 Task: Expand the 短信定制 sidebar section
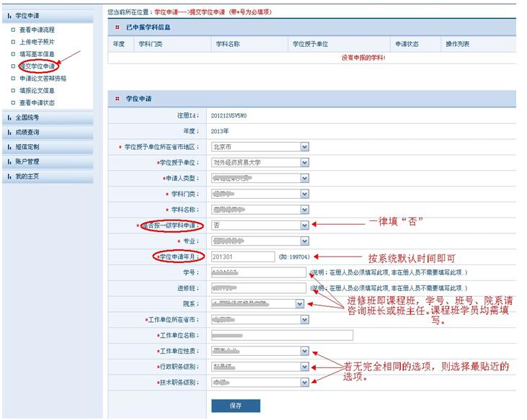[x=48, y=147]
